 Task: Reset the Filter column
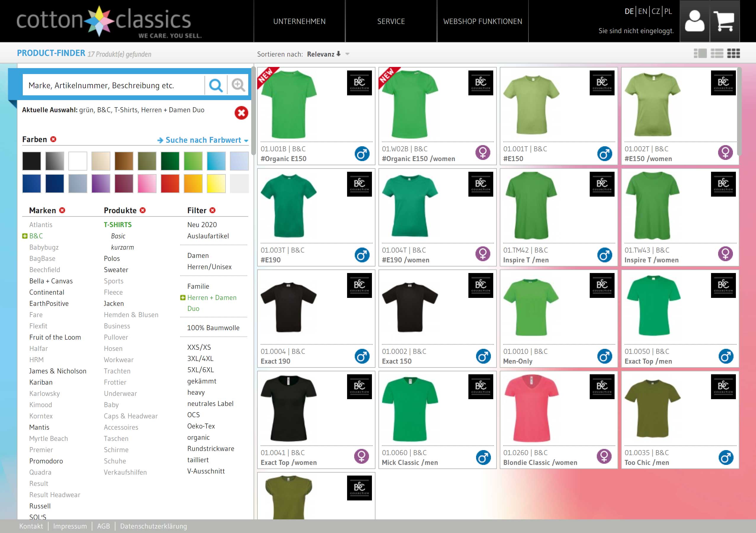coord(213,210)
